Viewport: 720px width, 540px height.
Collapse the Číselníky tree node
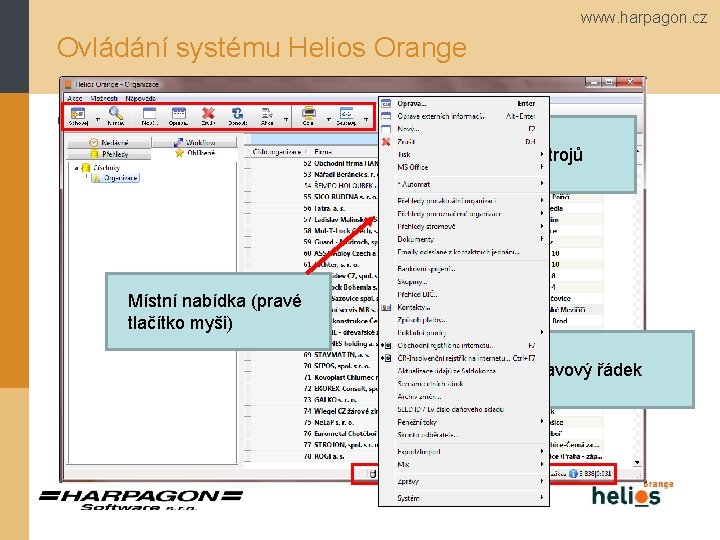click(76, 168)
